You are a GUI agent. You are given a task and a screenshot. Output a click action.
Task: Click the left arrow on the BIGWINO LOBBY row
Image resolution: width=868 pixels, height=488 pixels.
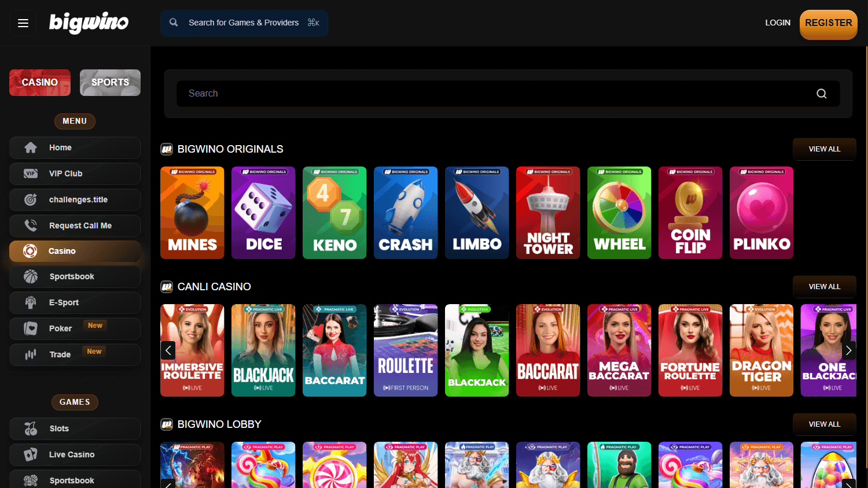[x=168, y=486]
